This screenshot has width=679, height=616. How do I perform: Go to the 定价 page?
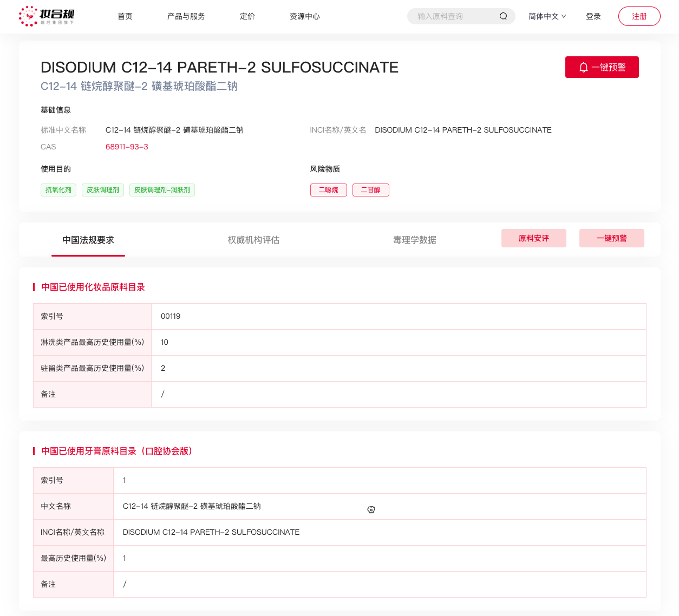247,16
